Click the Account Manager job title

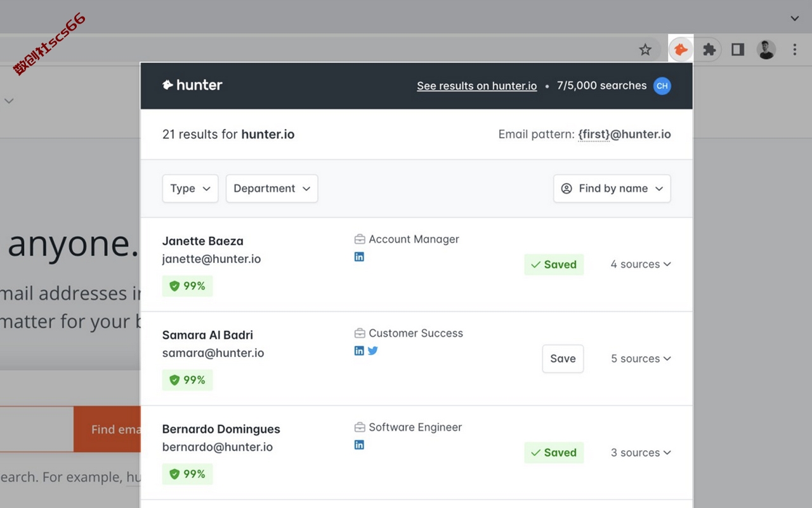point(414,239)
